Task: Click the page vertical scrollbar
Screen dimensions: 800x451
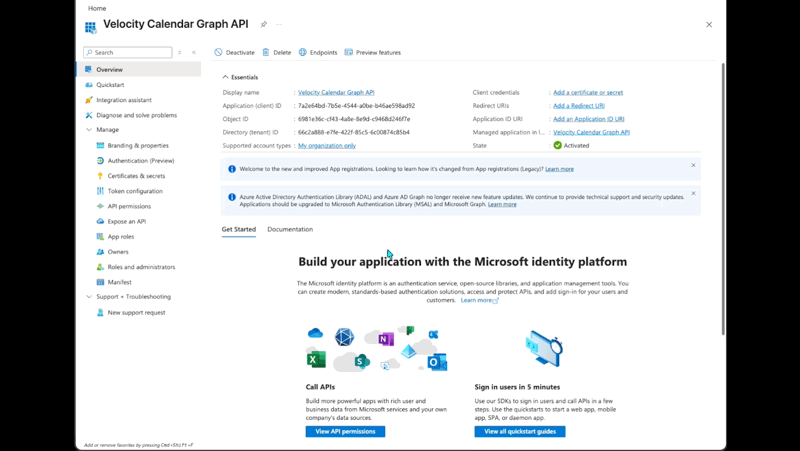Action: [722, 199]
